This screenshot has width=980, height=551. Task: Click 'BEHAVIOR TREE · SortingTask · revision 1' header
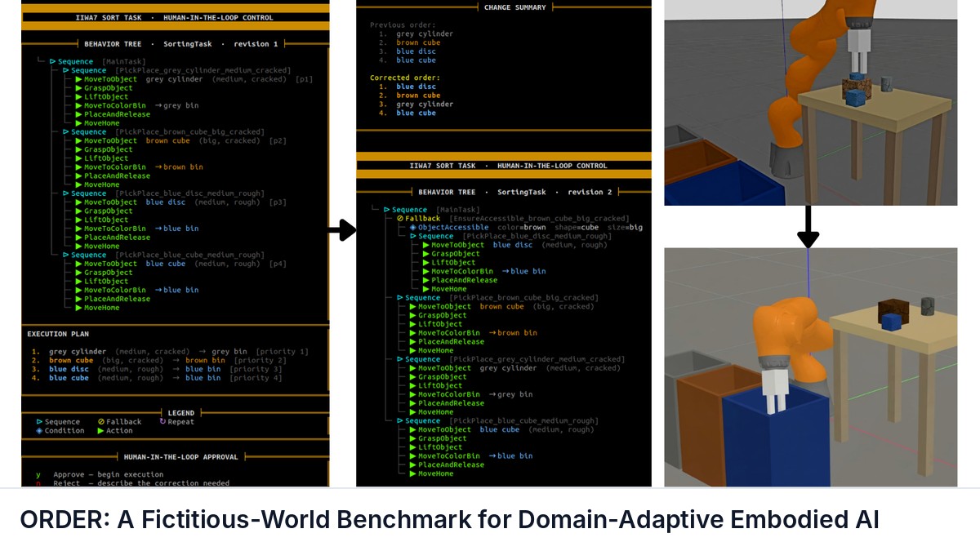coord(180,43)
